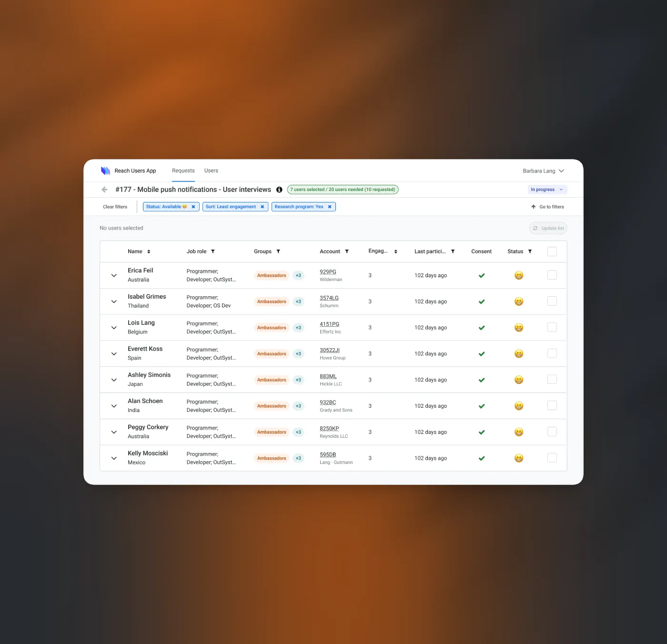667x644 pixels.
Task: Select the checkbox for Lois Lang
Action: pyautogui.click(x=552, y=327)
